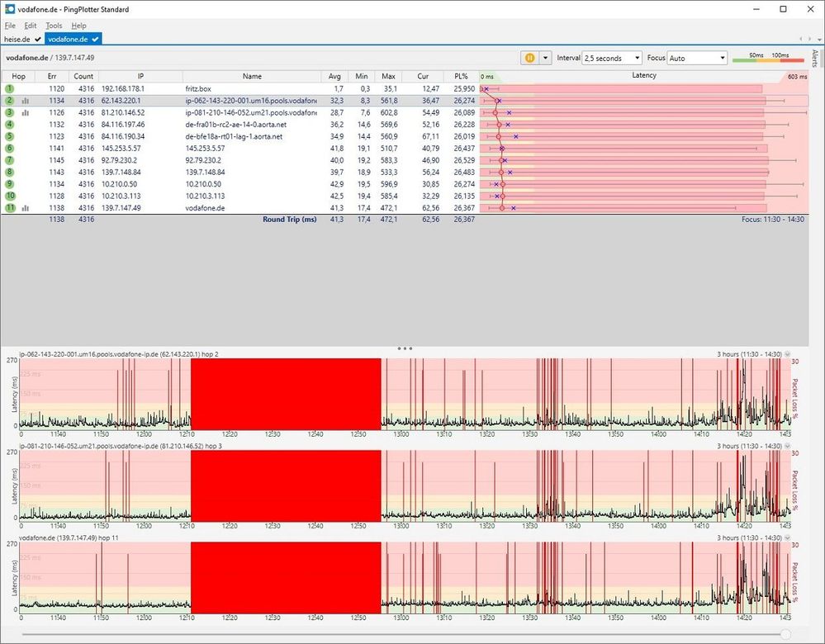
Task: Select the hop 11 name vodafone.de in the table
Action: [205, 208]
